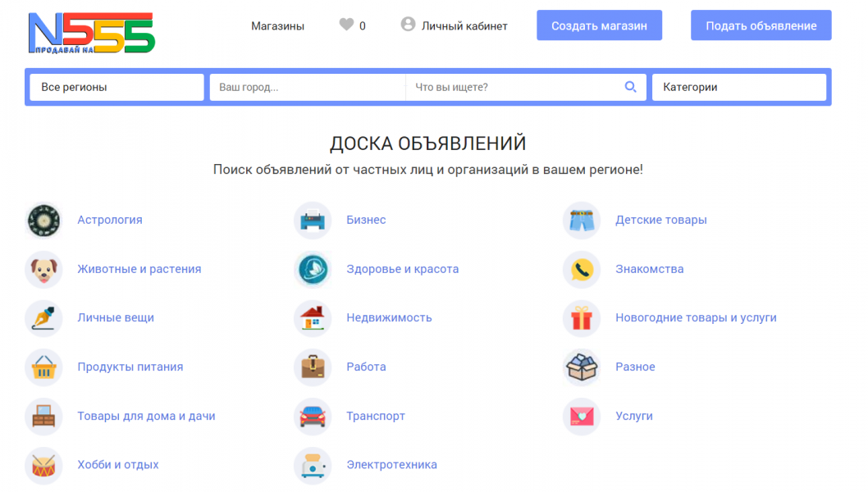868x492 pixels.
Task: Click the phone bubble Знакомства icon
Action: tap(582, 270)
